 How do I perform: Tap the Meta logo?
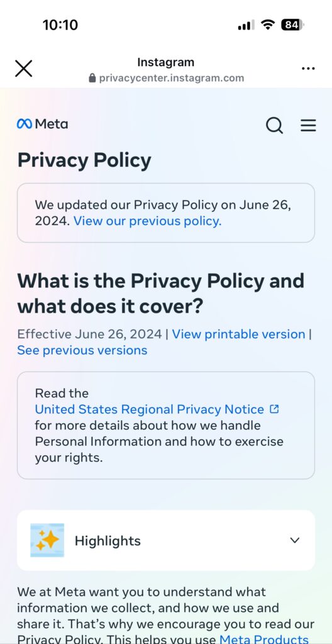pyautogui.click(x=42, y=124)
